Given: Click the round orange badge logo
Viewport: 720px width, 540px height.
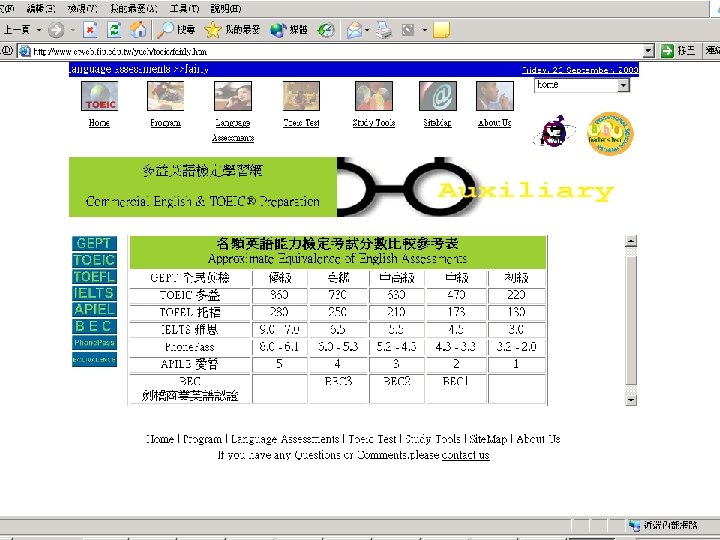Looking at the screenshot, I should (x=610, y=134).
